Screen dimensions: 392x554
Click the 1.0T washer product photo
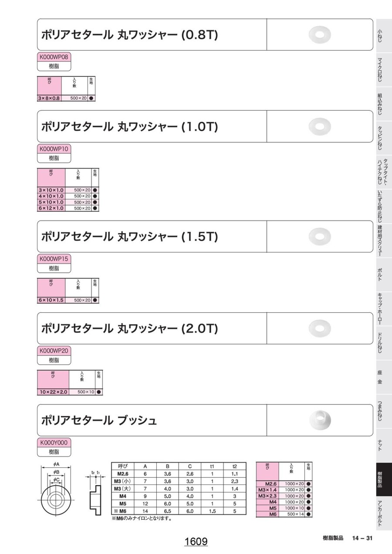319,126
